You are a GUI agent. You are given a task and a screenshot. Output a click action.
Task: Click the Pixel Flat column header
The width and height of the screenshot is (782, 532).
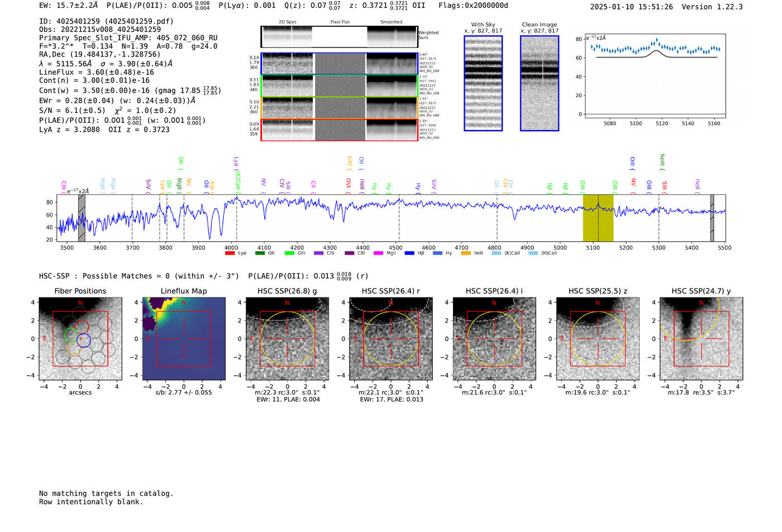click(x=340, y=22)
